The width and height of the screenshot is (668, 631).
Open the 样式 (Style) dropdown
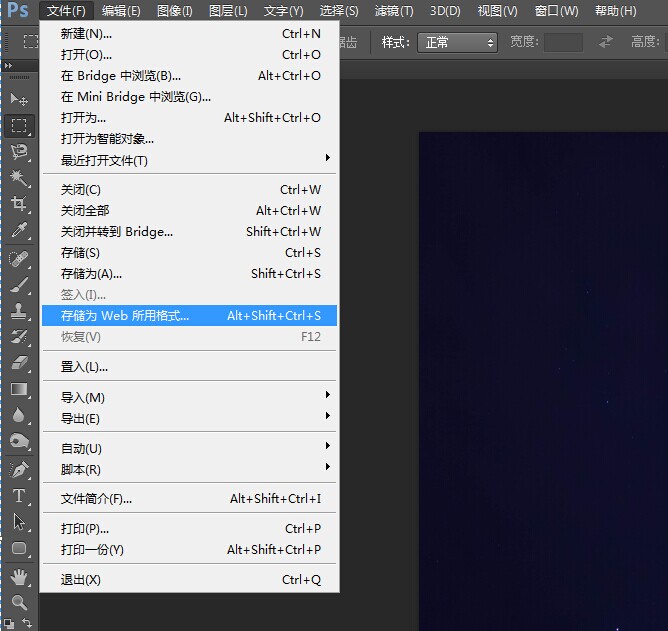(x=458, y=43)
